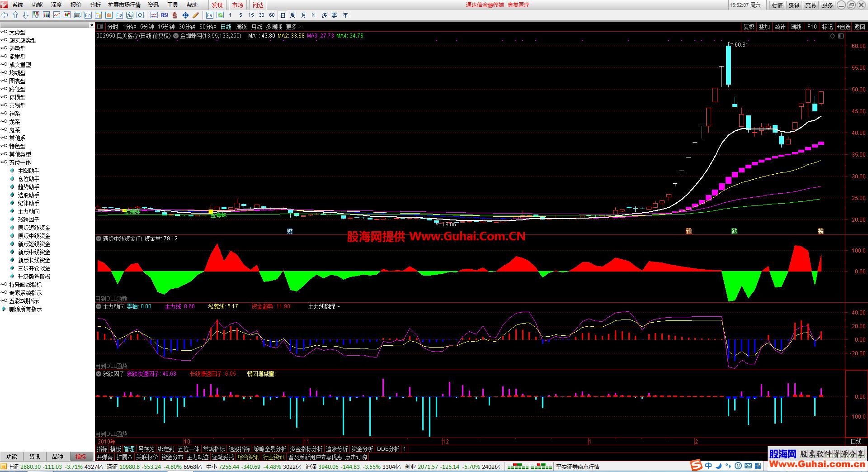Click the down arrow toolbar icon
This screenshot has height=472, width=868.
(26, 15)
